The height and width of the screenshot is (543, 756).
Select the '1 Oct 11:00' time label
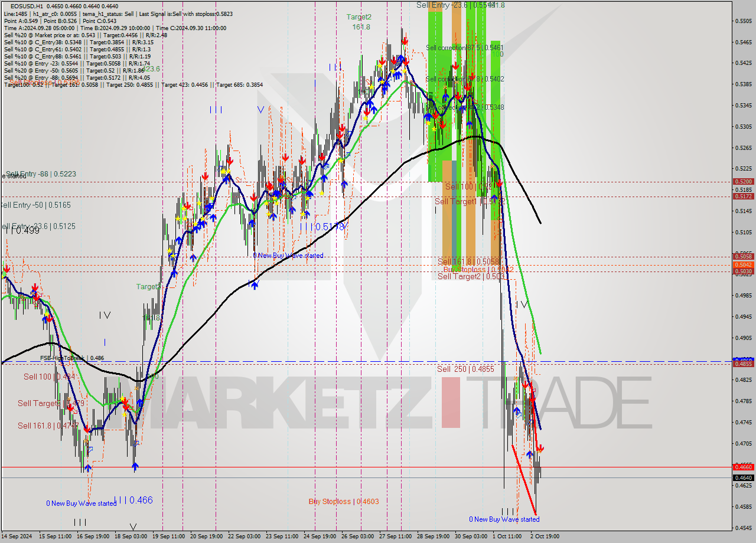click(507, 537)
